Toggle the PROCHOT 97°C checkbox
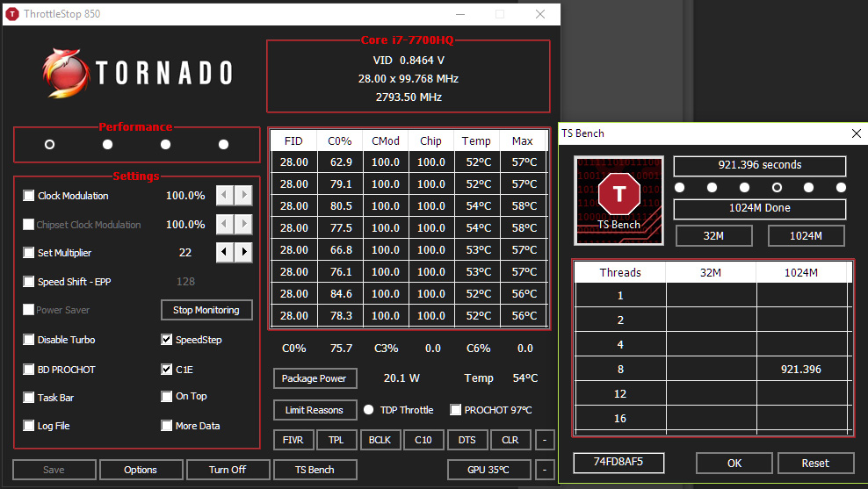The height and width of the screenshot is (489, 868). (x=456, y=410)
